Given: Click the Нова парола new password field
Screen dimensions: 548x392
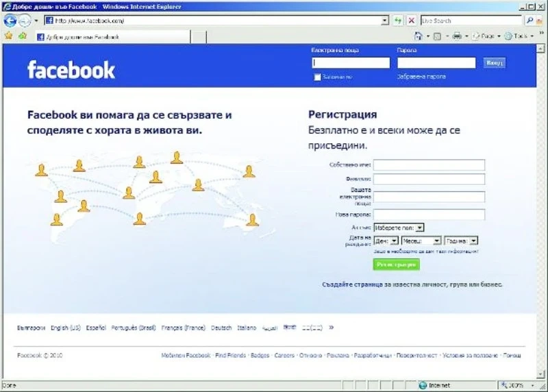Looking at the screenshot, I should coord(429,215).
